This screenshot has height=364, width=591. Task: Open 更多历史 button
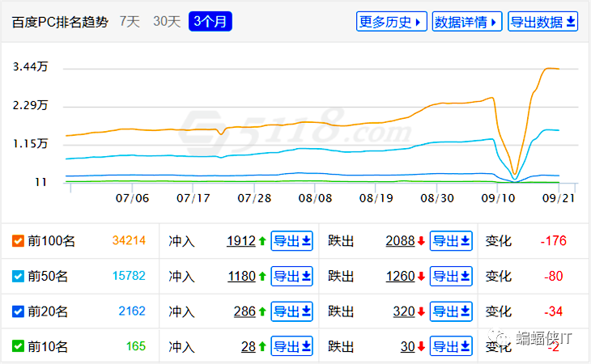tap(391, 22)
